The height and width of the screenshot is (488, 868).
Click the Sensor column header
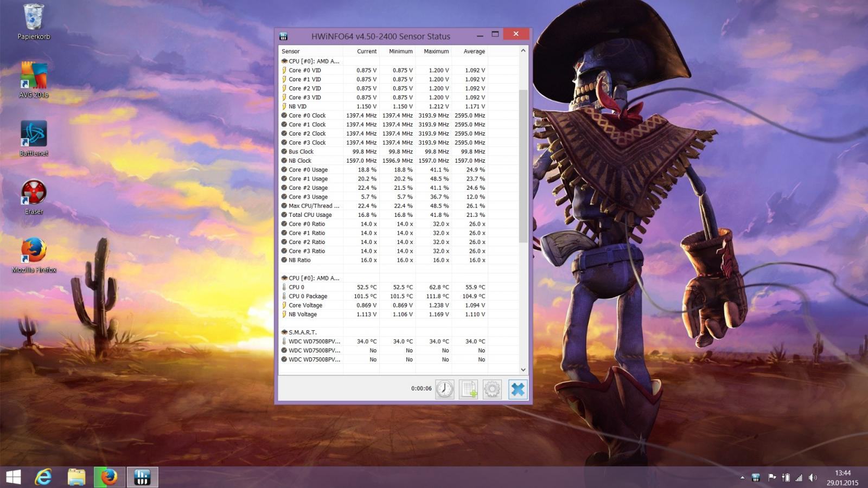(310, 52)
